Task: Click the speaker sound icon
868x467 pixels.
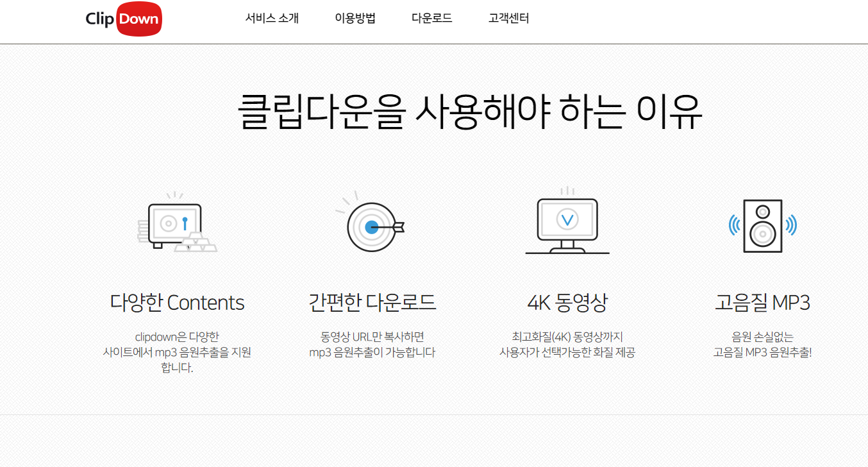Action: 763,226
